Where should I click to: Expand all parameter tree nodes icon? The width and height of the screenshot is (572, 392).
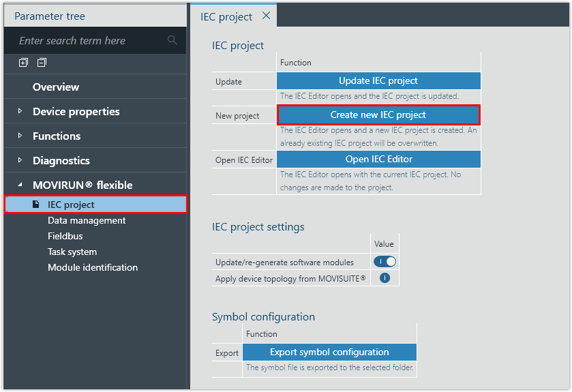coord(23,63)
